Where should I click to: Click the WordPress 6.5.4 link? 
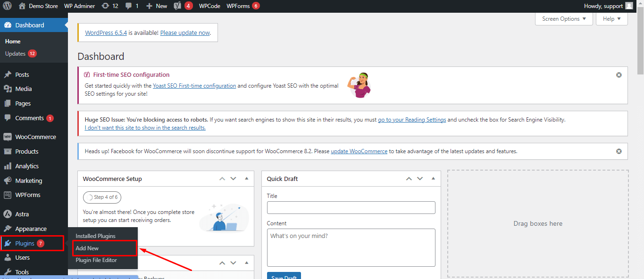[x=106, y=33]
